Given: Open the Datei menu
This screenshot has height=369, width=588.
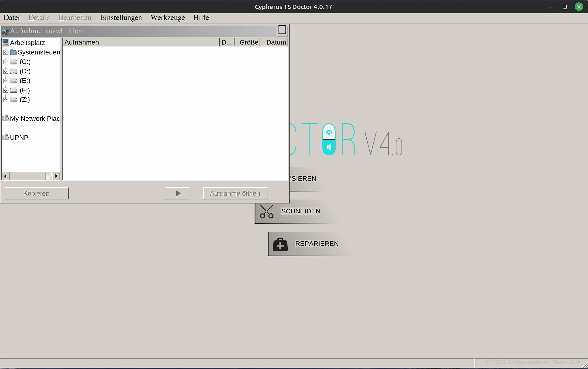Looking at the screenshot, I should coord(12,18).
